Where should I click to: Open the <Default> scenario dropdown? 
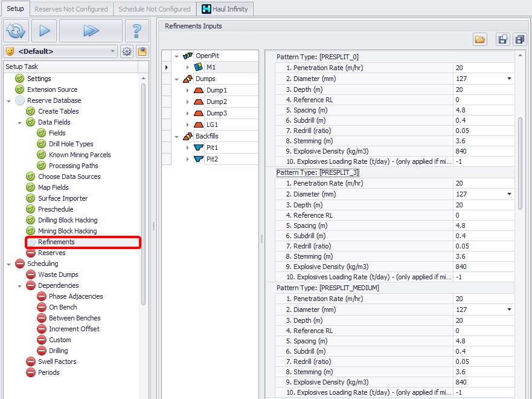pyautogui.click(x=60, y=51)
